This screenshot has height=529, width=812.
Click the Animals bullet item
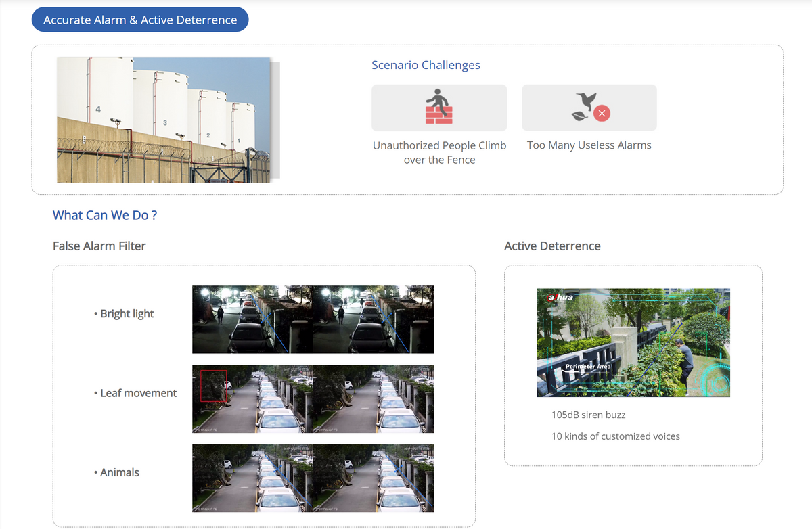[116, 472]
